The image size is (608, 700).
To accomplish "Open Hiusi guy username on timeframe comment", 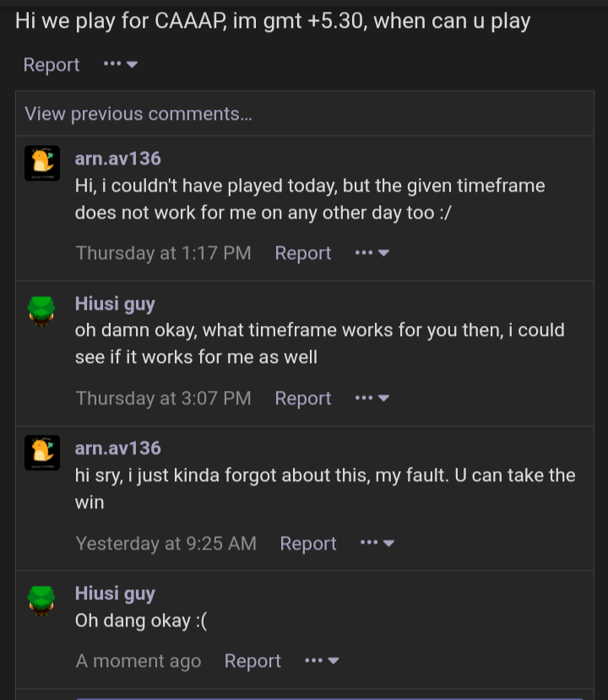I will [x=115, y=304].
